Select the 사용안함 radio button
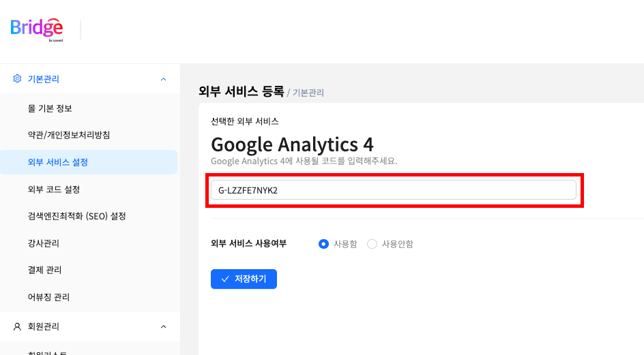Viewport: 644px width, 355px height. pos(372,244)
